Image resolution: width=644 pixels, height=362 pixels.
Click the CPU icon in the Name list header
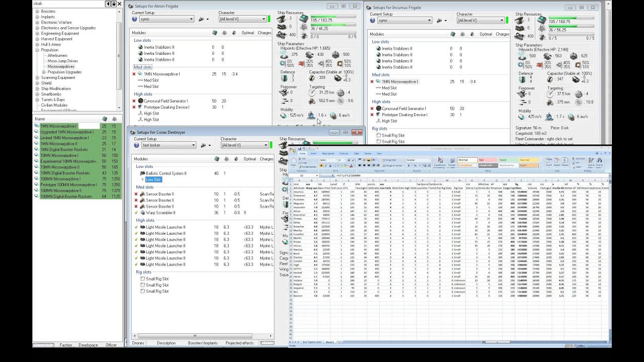pos(104,119)
